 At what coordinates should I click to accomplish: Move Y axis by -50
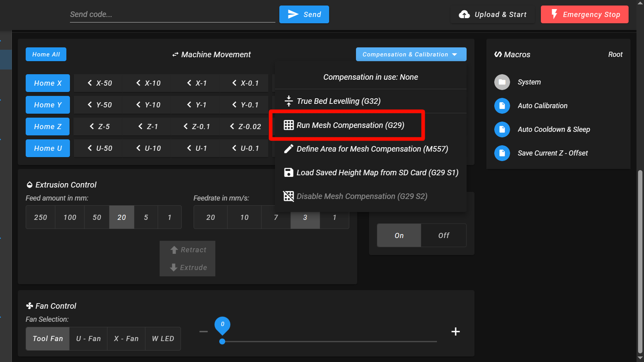[x=100, y=105]
